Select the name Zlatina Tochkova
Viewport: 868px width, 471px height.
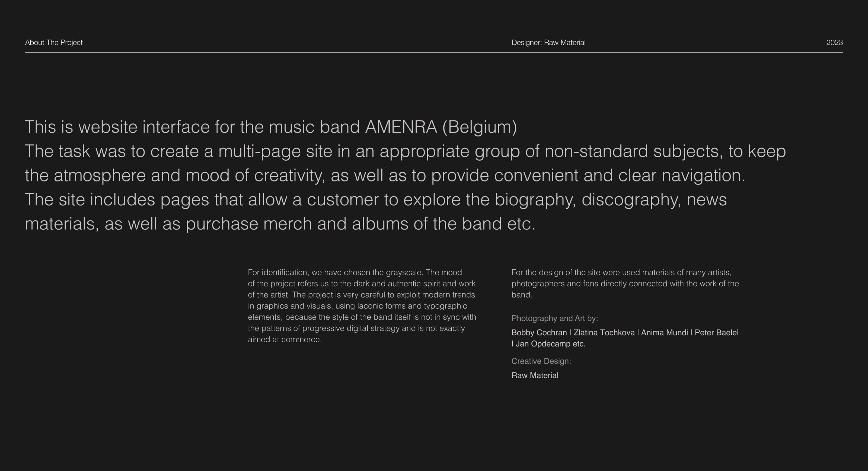tap(604, 333)
